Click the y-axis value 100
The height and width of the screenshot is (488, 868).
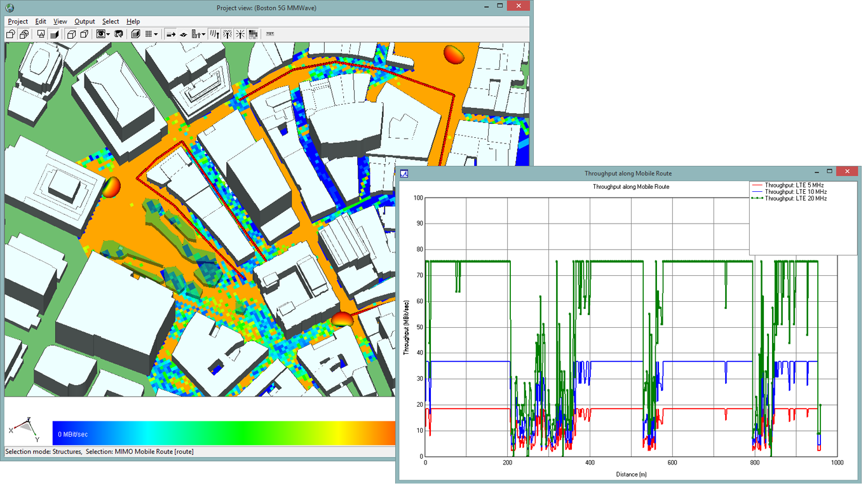pyautogui.click(x=417, y=198)
